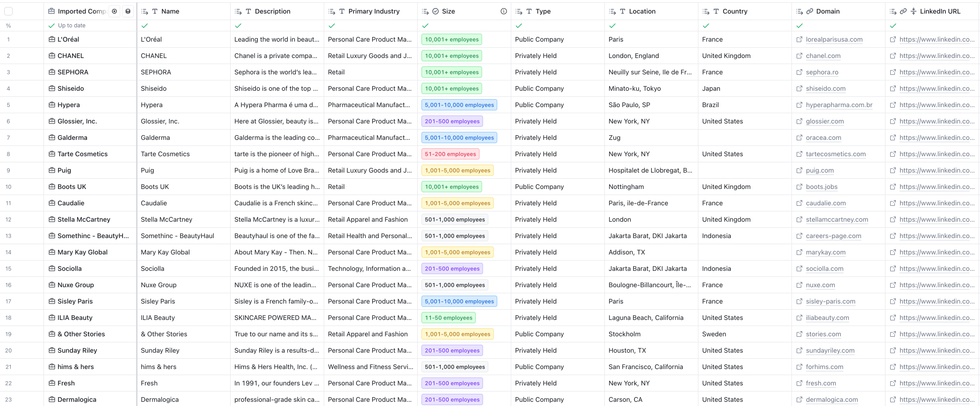Click the mapped-field icon in Name column header
980x406 pixels.
[145, 11]
